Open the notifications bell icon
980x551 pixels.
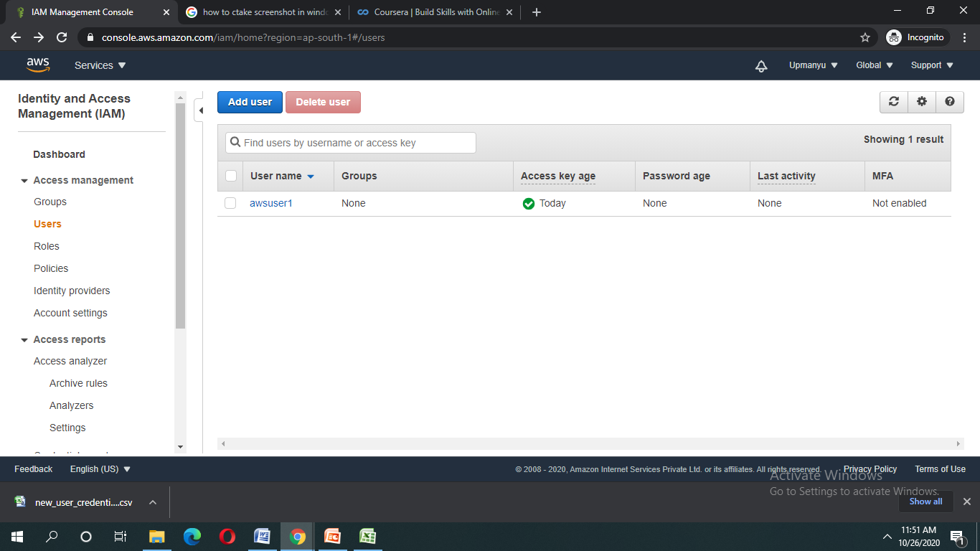click(761, 65)
